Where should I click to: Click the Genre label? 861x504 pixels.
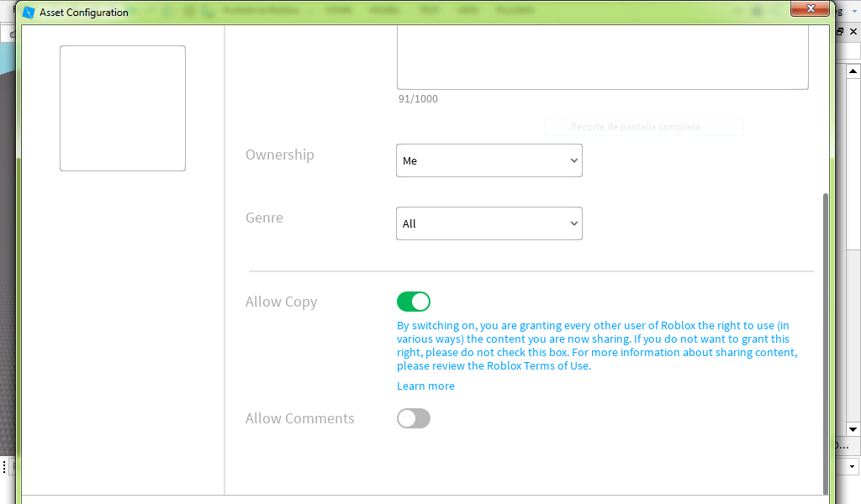click(264, 218)
